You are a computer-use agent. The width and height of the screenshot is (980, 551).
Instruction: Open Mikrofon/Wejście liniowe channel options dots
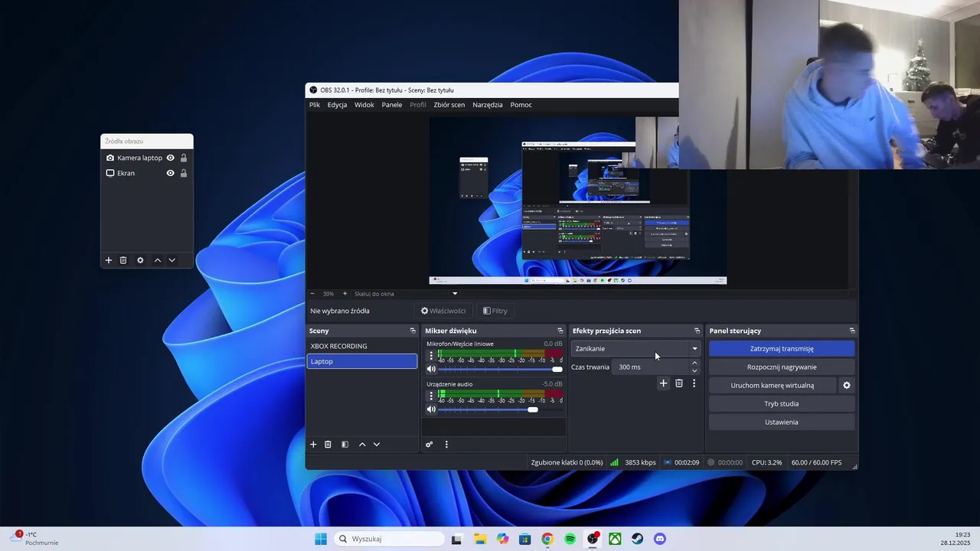point(431,355)
